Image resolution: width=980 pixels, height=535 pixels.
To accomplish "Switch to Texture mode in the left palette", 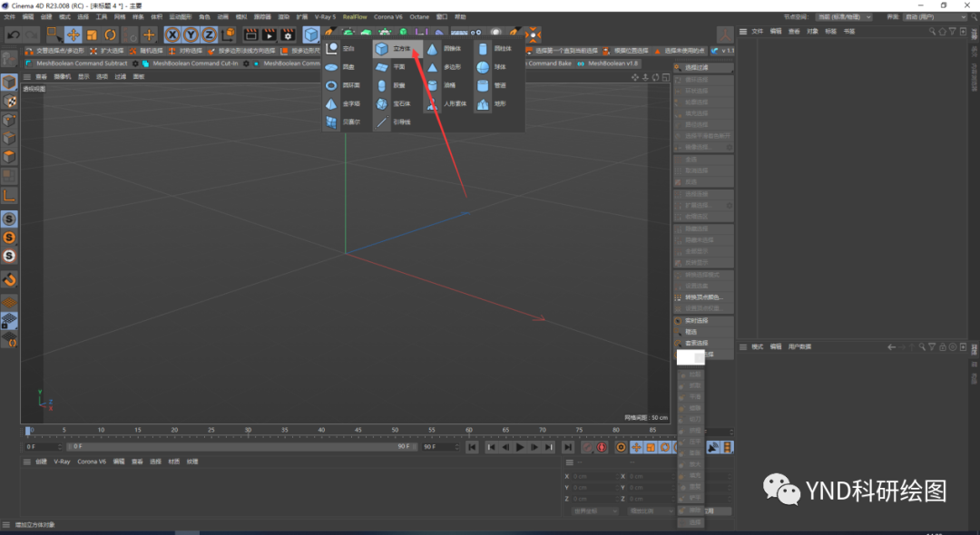I will click(9, 102).
